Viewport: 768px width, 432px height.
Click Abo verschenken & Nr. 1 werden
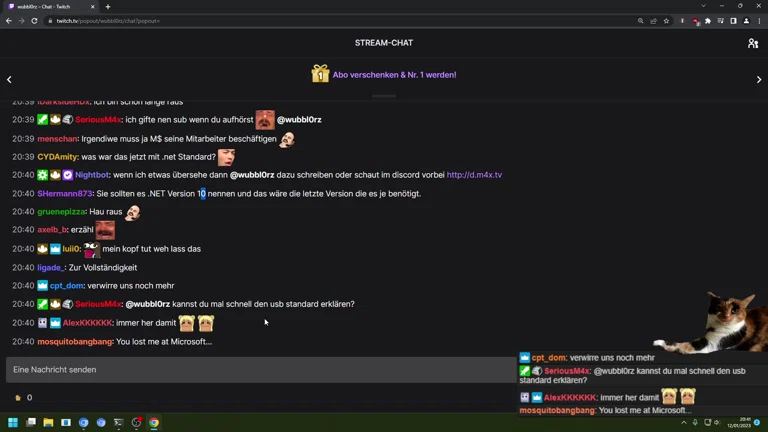[394, 75]
